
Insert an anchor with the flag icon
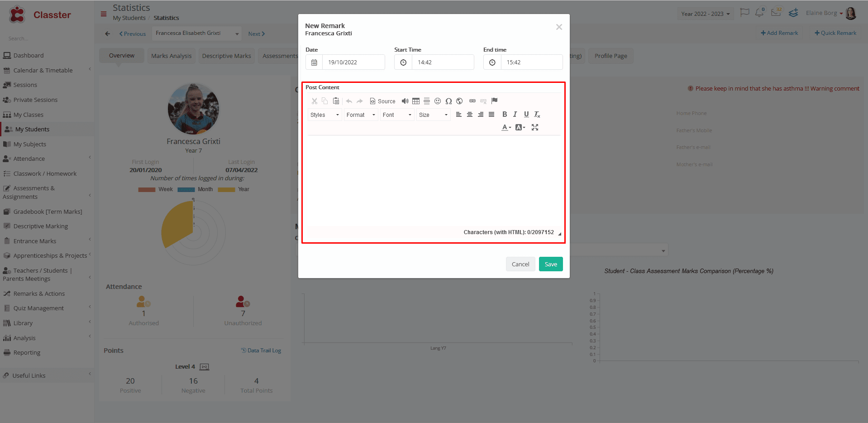coord(494,101)
